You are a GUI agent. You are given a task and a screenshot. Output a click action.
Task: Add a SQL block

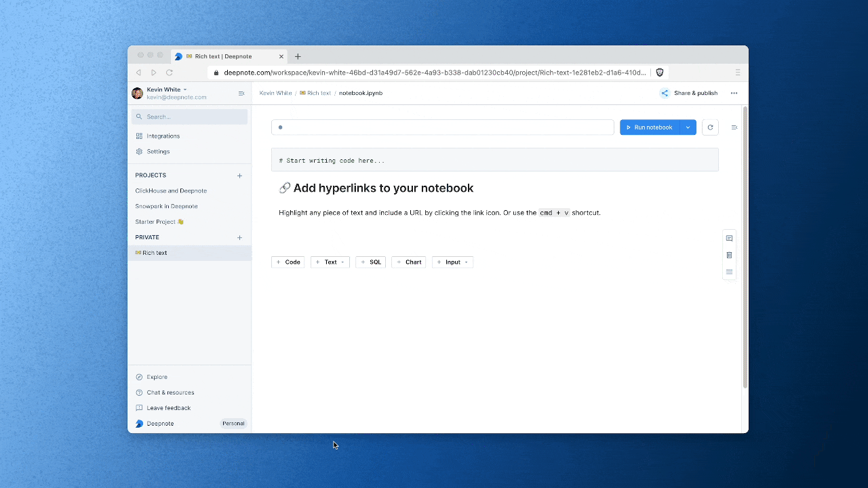tap(371, 262)
